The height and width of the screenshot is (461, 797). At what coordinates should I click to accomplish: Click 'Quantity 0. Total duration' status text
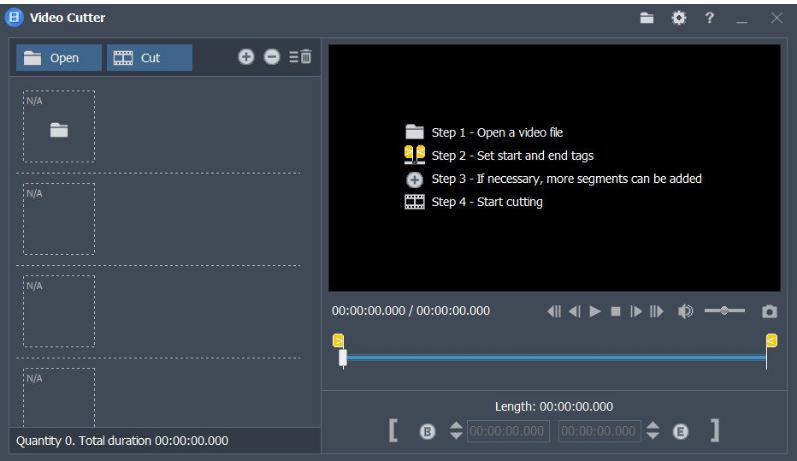coord(122,441)
